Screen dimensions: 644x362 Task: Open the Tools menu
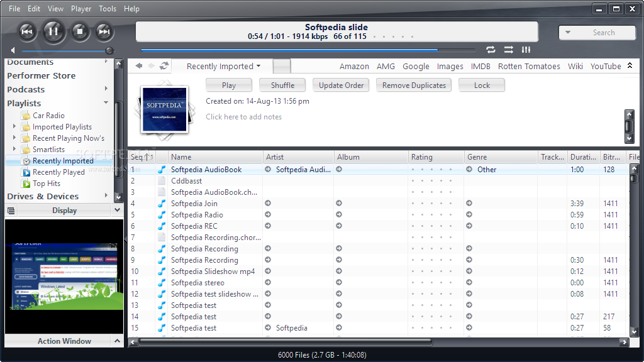click(x=107, y=9)
